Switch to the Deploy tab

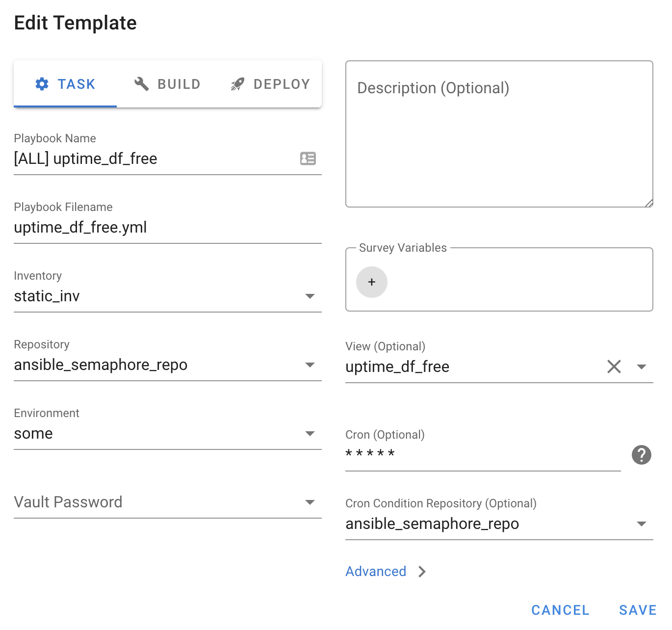click(x=270, y=84)
